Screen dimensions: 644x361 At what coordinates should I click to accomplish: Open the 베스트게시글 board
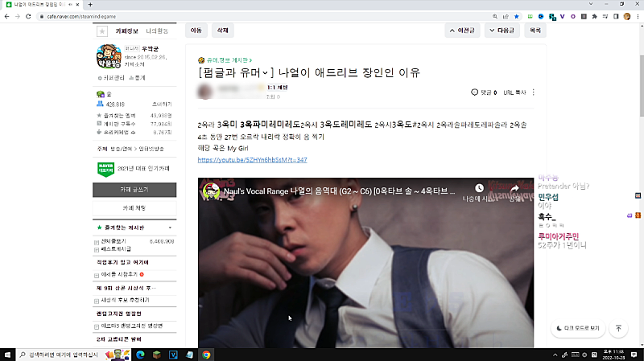click(116, 249)
